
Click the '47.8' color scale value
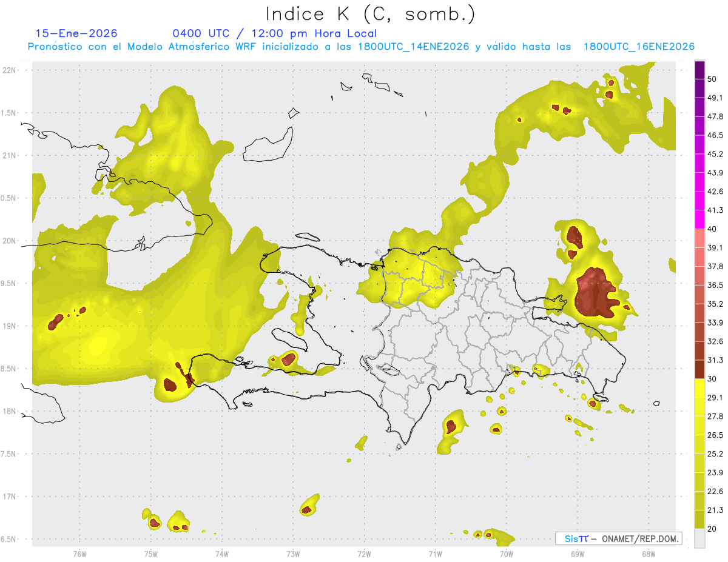tap(715, 116)
